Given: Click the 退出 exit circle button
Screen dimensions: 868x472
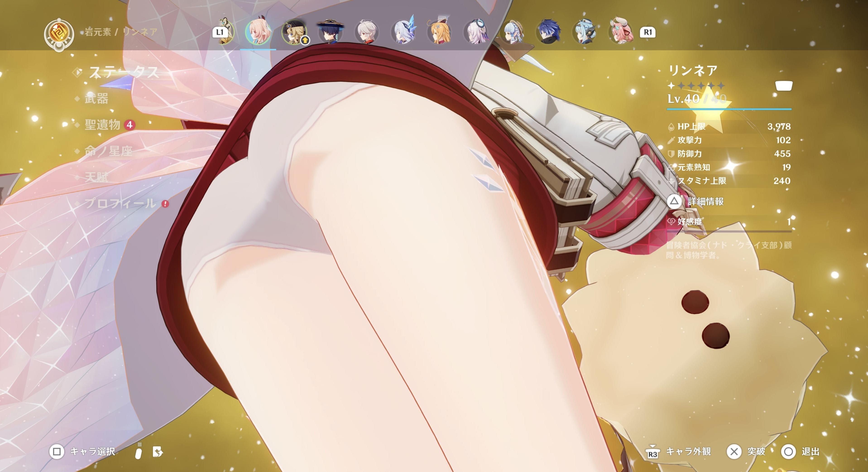Looking at the screenshot, I should pos(789,451).
